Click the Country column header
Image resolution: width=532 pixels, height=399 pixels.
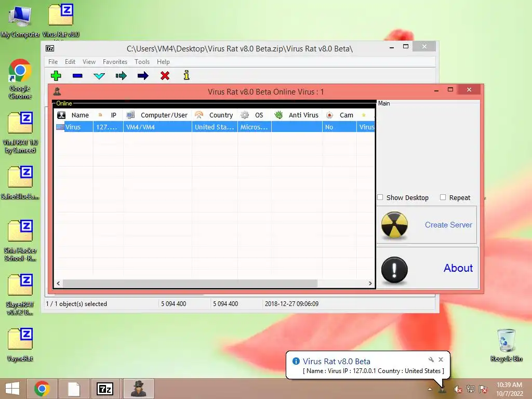coord(215,115)
